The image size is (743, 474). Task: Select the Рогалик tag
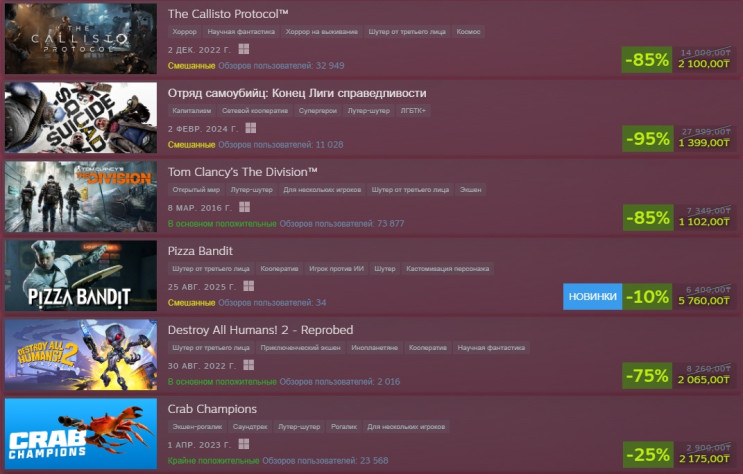[x=344, y=427]
